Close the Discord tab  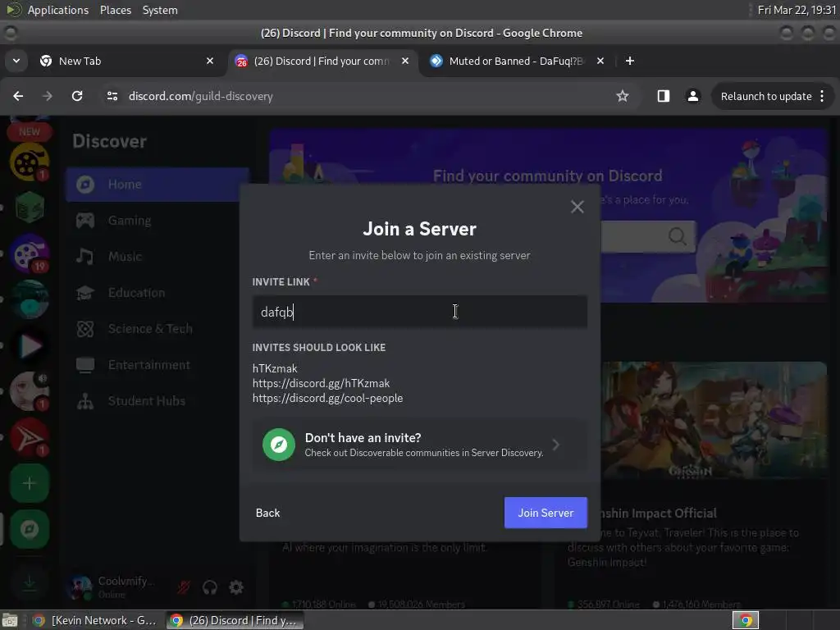pos(405,61)
